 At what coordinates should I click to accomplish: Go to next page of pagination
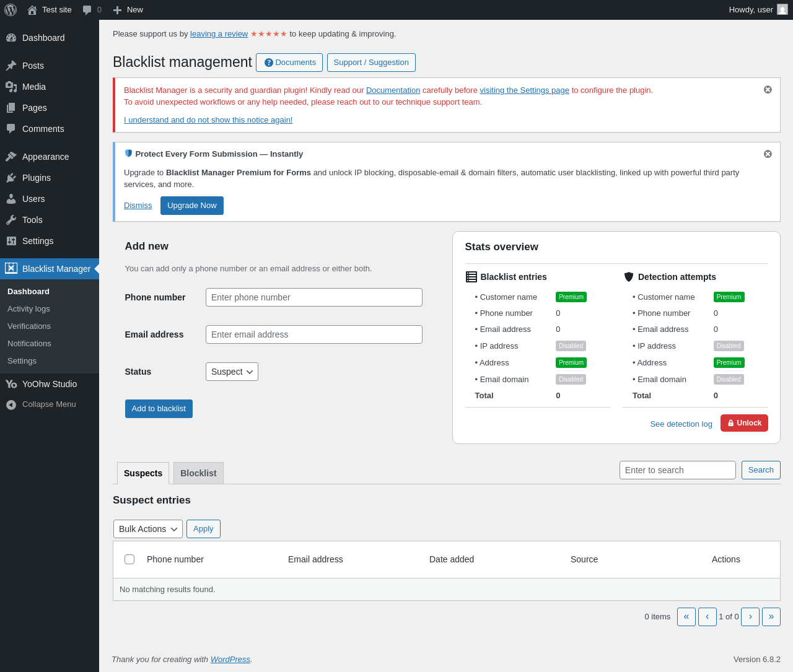(750, 617)
